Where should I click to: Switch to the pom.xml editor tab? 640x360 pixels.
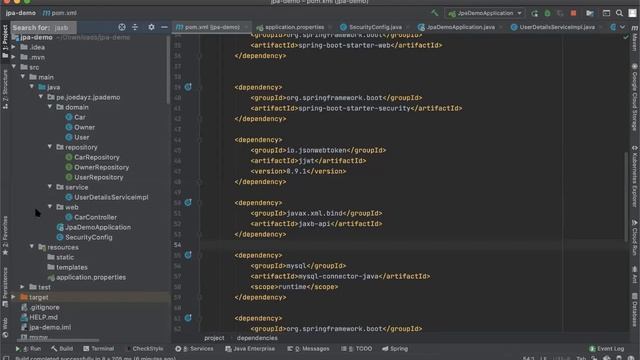(211, 27)
